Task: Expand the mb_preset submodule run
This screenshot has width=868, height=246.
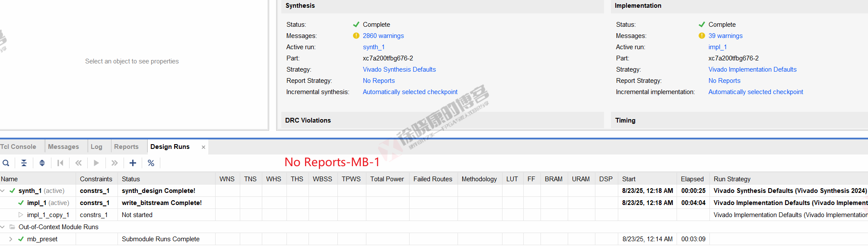Action: click(10, 239)
